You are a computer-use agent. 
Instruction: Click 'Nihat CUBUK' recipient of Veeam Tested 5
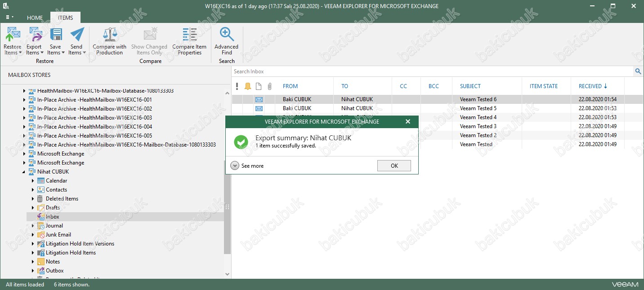click(x=357, y=108)
